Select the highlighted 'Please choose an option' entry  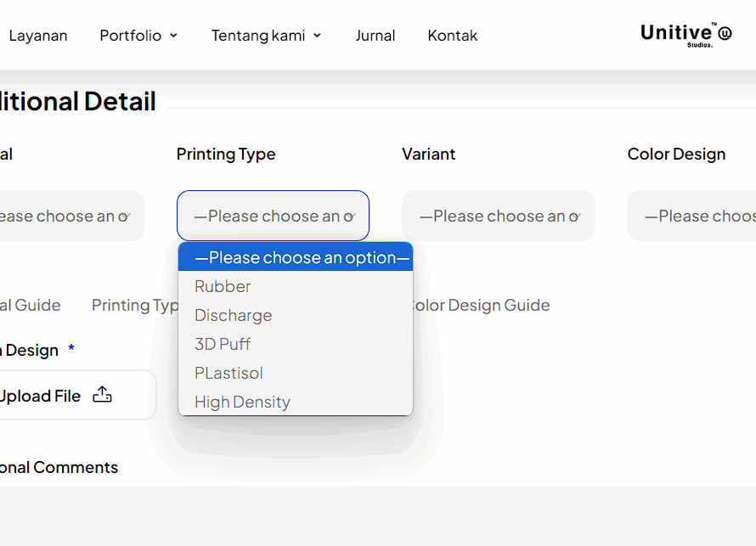pyautogui.click(x=295, y=257)
